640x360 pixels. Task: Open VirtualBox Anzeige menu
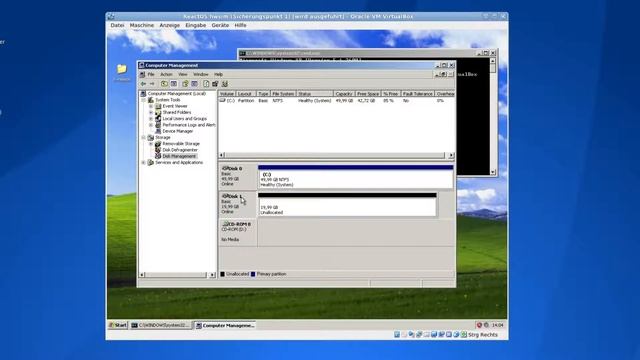click(x=169, y=25)
